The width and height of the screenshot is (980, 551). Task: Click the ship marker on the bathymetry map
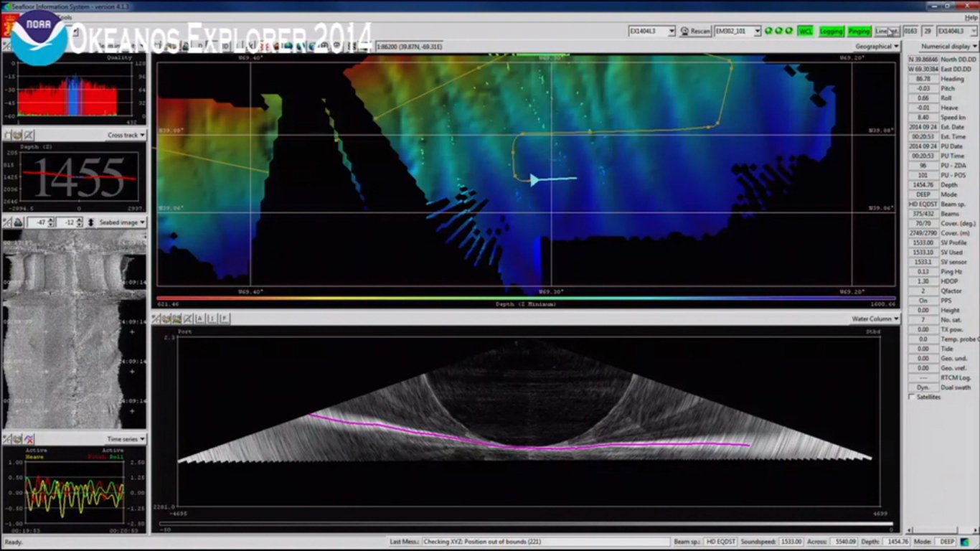point(535,179)
